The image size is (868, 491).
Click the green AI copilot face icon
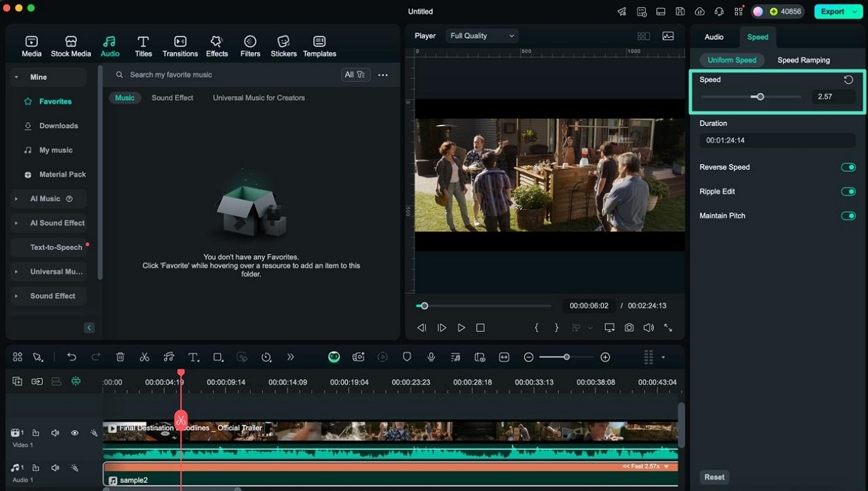334,357
